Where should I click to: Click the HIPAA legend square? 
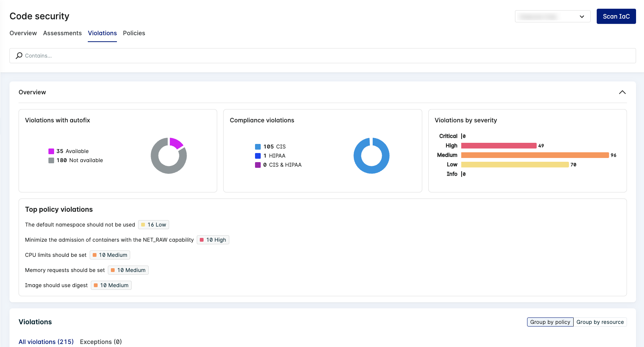258,156
